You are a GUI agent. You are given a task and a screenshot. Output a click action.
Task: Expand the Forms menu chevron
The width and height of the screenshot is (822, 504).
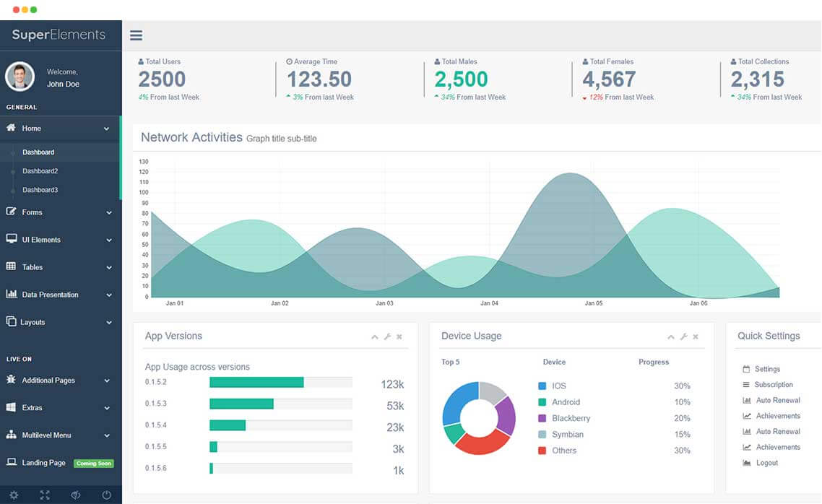(109, 213)
